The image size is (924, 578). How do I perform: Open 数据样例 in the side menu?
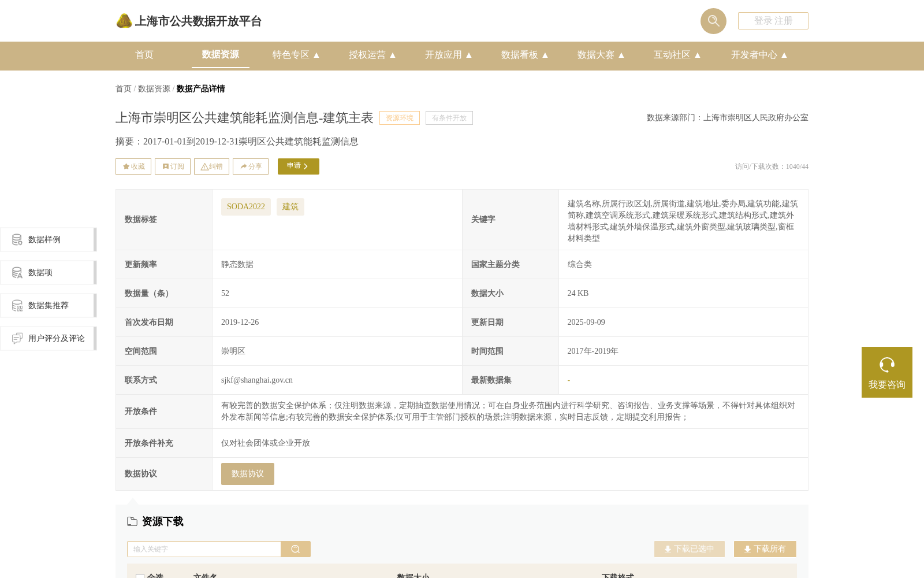pyautogui.click(x=48, y=239)
